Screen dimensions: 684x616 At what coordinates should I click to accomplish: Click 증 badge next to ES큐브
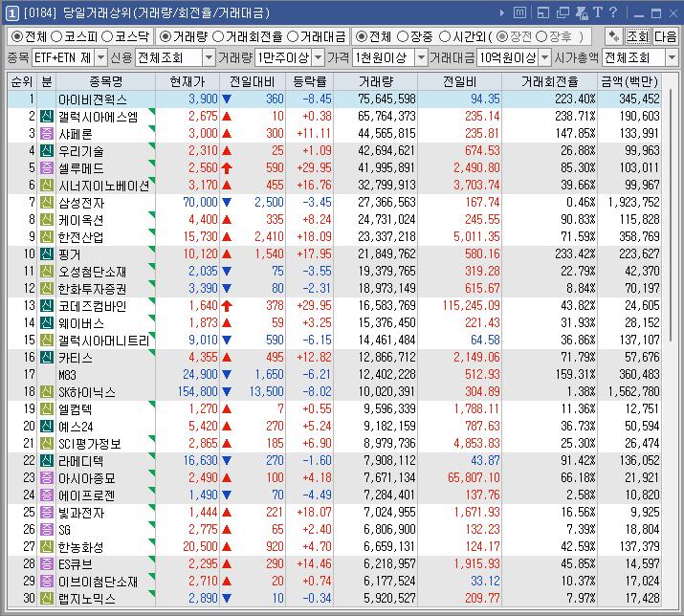click(x=47, y=563)
